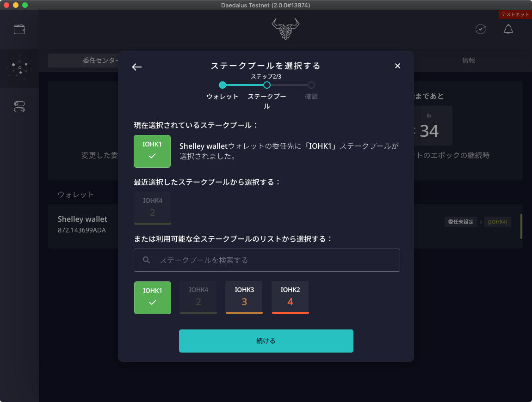Screen dimensions: 532x402
Task: Go back with the dialog arrow
Action: pos(137,67)
